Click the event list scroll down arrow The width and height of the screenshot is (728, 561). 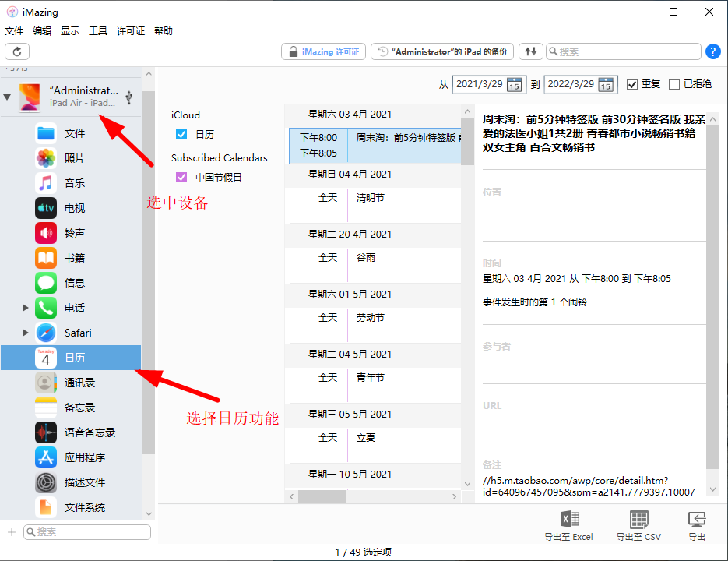pyautogui.click(x=467, y=484)
